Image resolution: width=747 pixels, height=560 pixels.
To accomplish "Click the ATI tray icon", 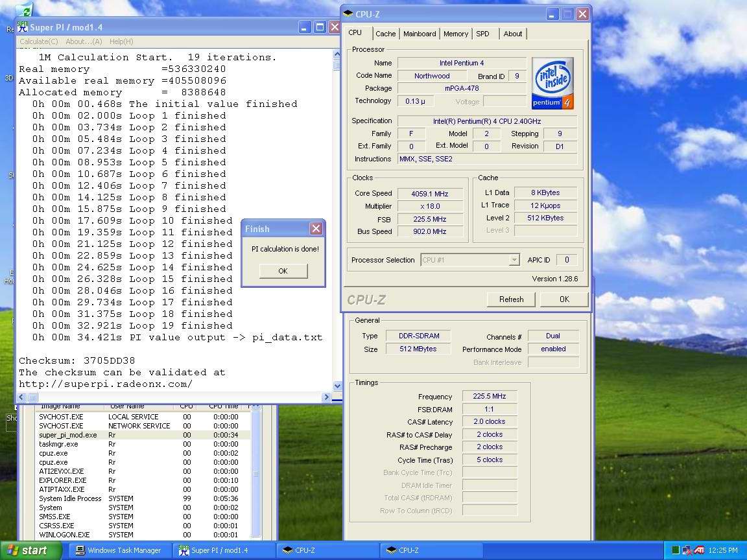I will (x=698, y=550).
